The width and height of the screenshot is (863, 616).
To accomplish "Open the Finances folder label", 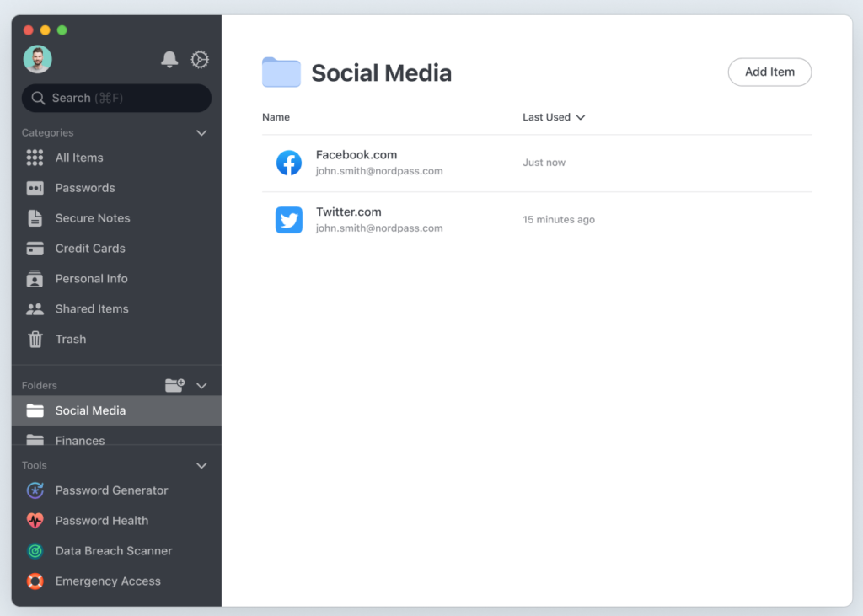I will pyautogui.click(x=80, y=441).
